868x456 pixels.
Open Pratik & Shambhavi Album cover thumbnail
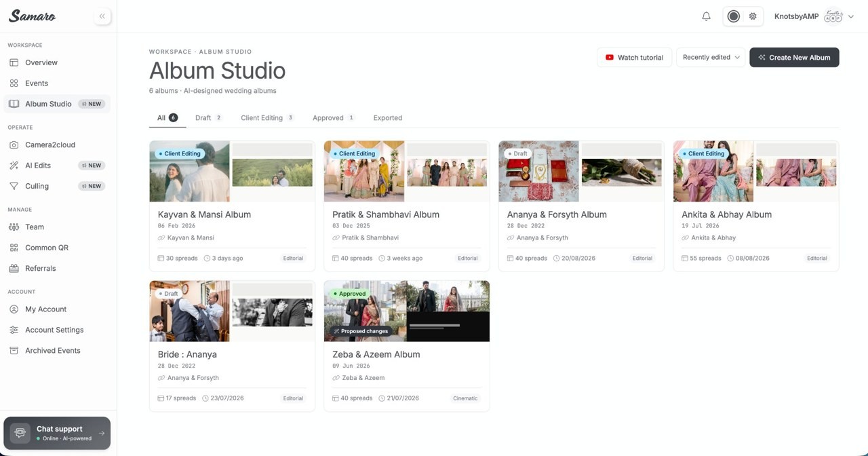point(406,172)
